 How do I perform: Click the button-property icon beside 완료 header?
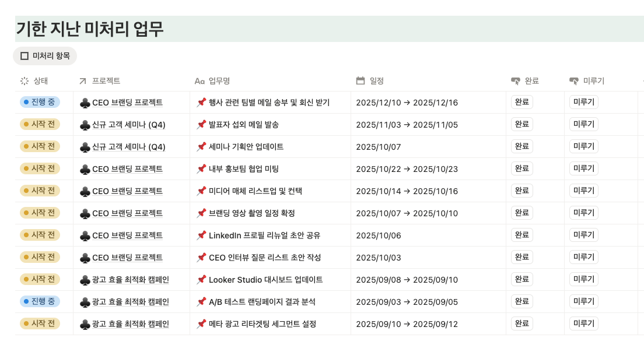(516, 81)
